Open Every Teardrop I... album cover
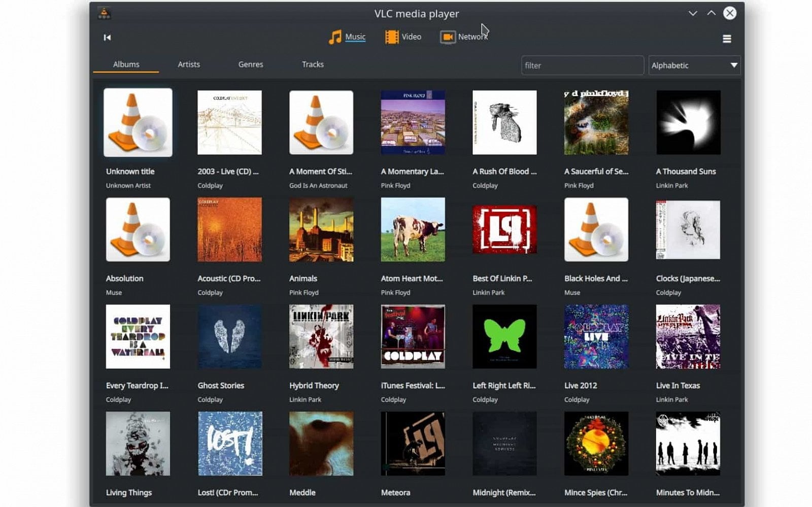This screenshot has width=812, height=507. 138,336
